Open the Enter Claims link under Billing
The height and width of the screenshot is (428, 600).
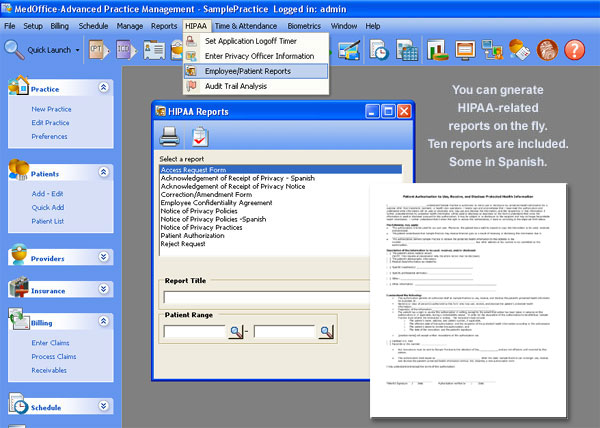tap(52, 343)
